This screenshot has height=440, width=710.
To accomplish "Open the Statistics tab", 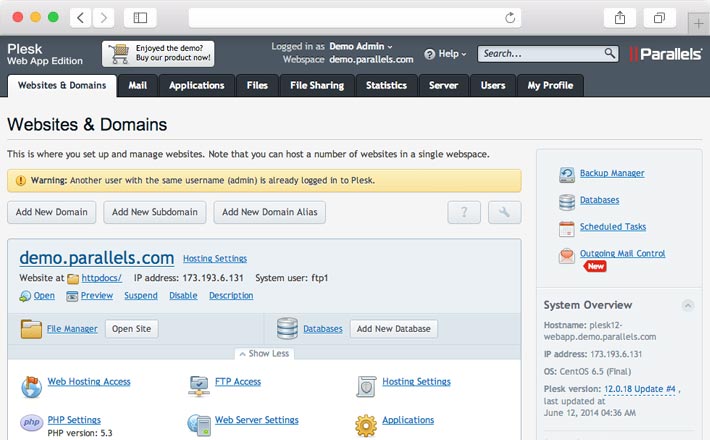I will (x=386, y=86).
